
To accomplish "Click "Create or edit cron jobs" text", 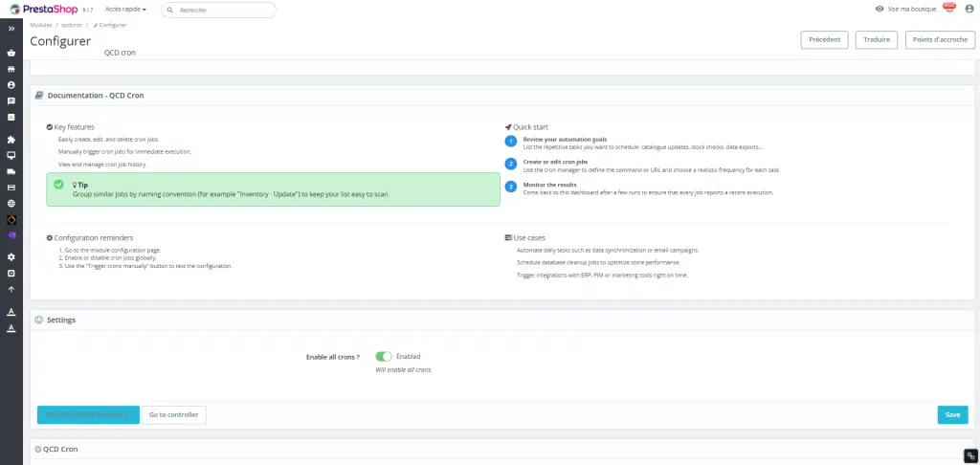I will [555, 162].
